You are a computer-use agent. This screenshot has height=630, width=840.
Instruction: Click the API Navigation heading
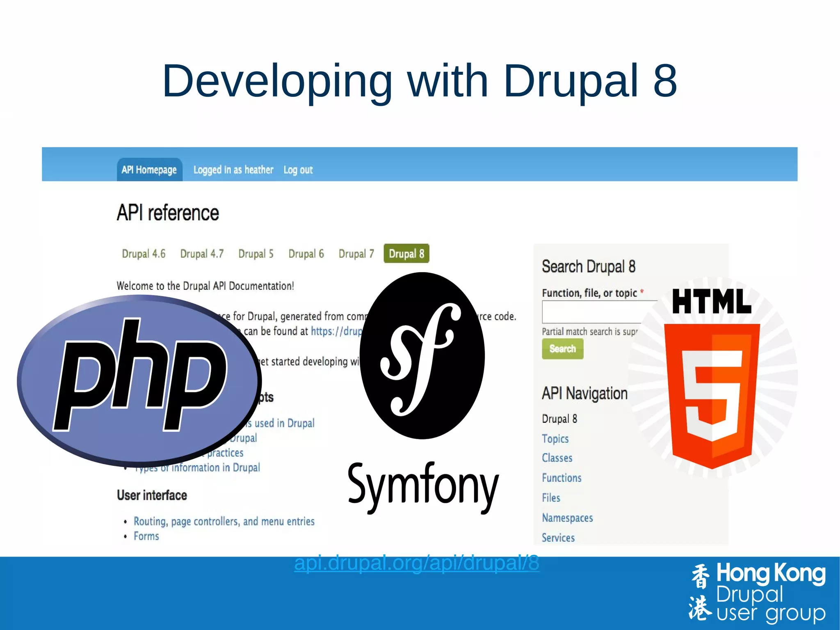coord(584,393)
